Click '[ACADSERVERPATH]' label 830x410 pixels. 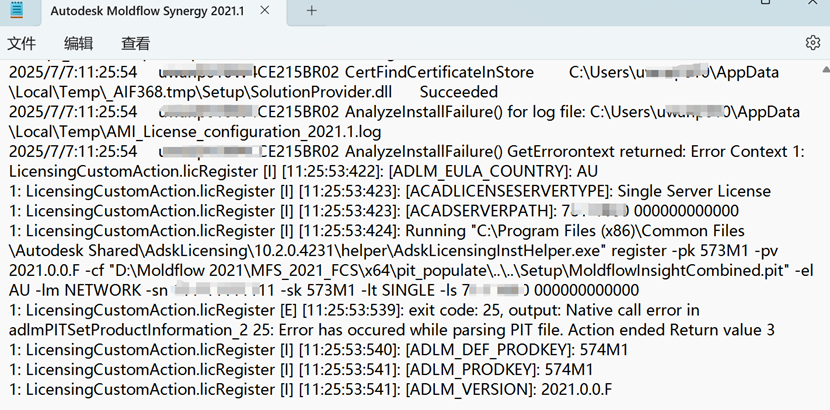pos(481,211)
